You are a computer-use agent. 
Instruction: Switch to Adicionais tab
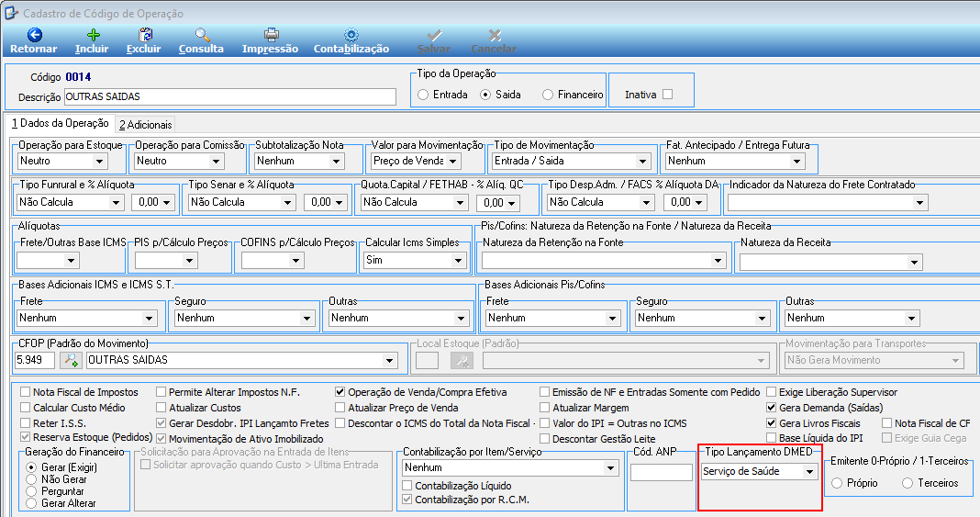tap(146, 124)
